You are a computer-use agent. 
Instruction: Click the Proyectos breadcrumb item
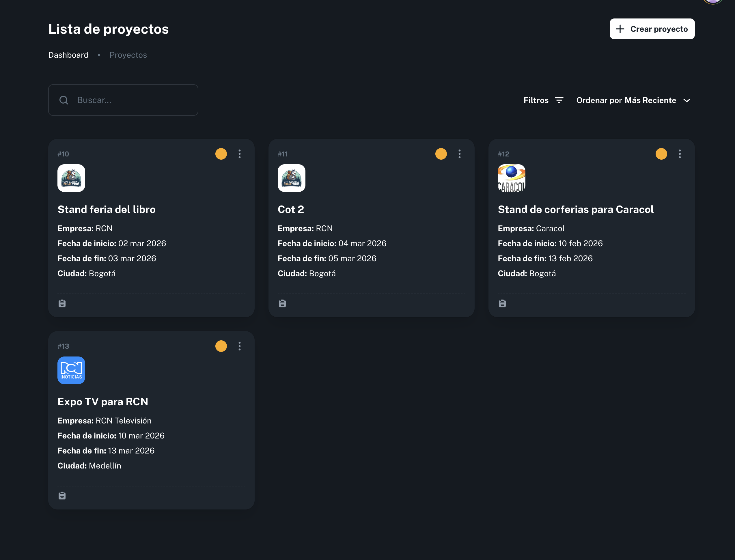128,55
